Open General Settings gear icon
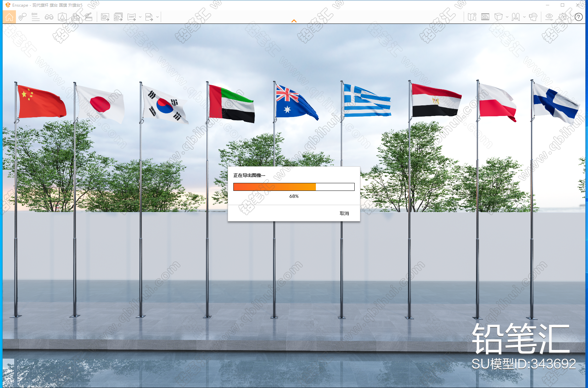588x388 pixels. (x=563, y=17)
